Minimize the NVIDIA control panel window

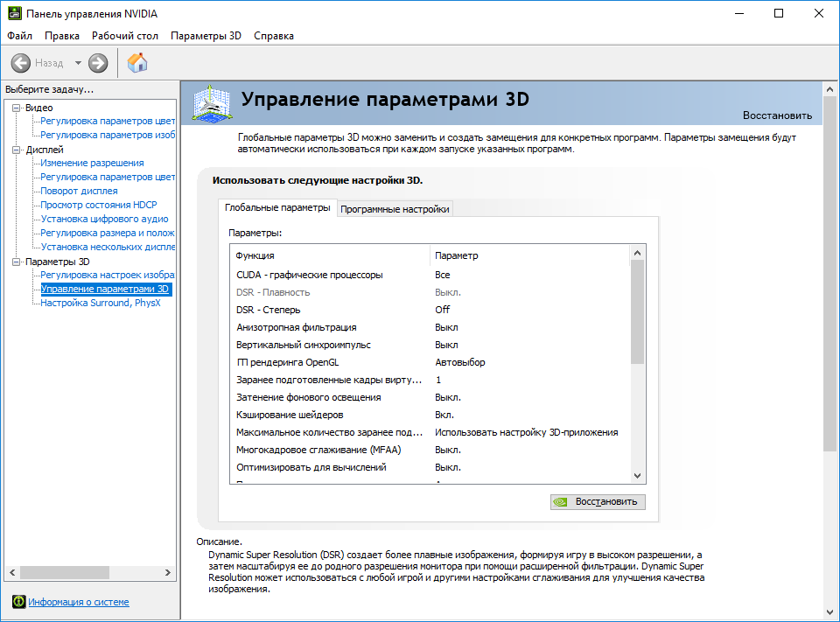pos(739,13)
